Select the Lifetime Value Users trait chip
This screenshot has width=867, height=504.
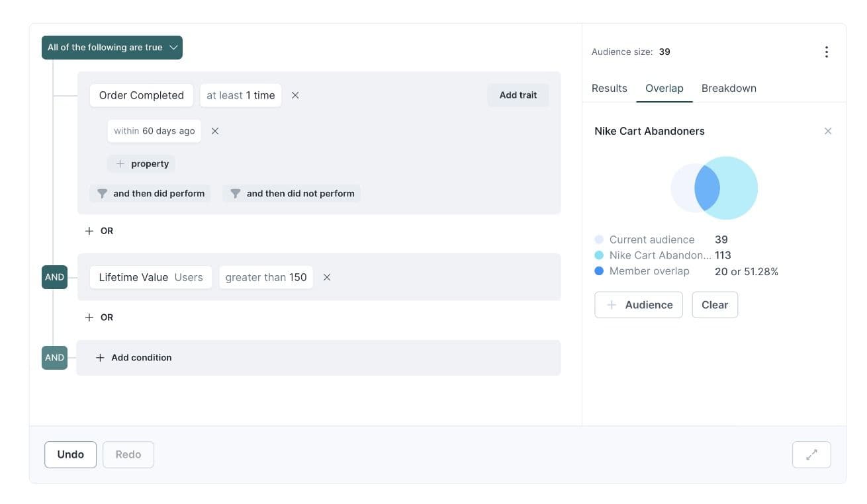[151, 277]
